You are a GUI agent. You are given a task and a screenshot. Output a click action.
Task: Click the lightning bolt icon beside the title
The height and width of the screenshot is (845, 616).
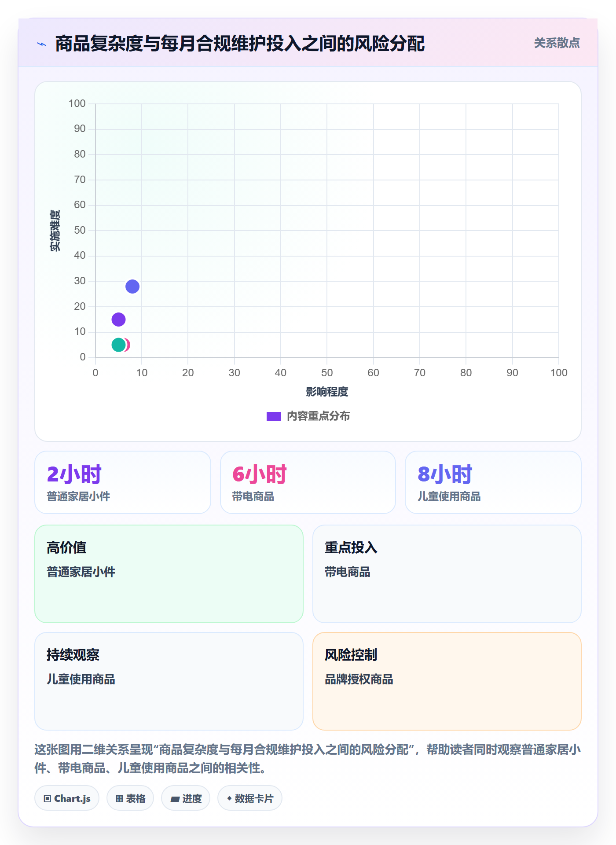(42, 44)
